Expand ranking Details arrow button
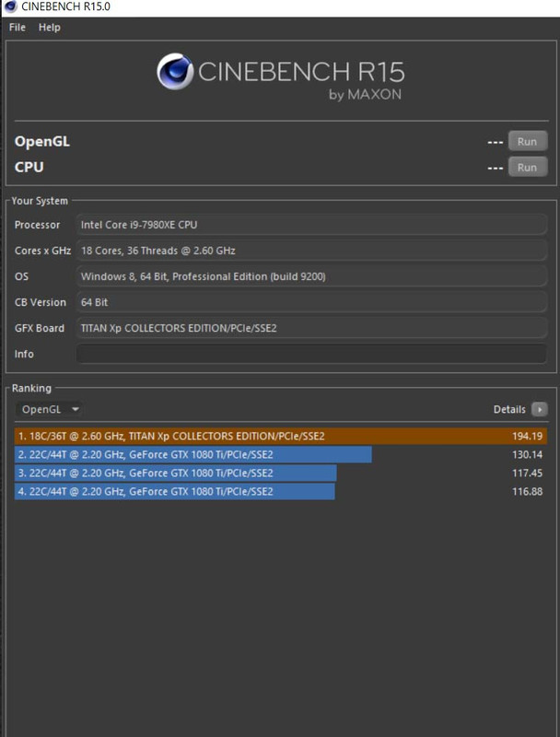The width and height of the screenshot is (560, 737). pyautogui.click(x=540, y=409)
